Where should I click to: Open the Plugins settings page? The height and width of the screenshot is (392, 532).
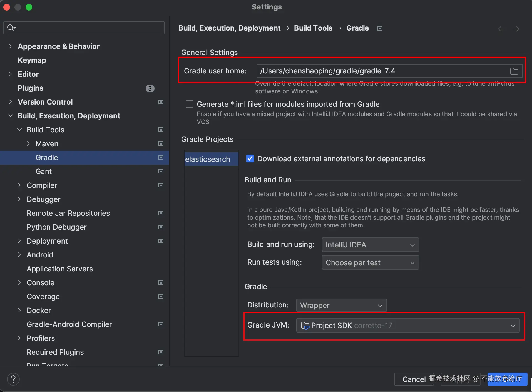[31, 88]
